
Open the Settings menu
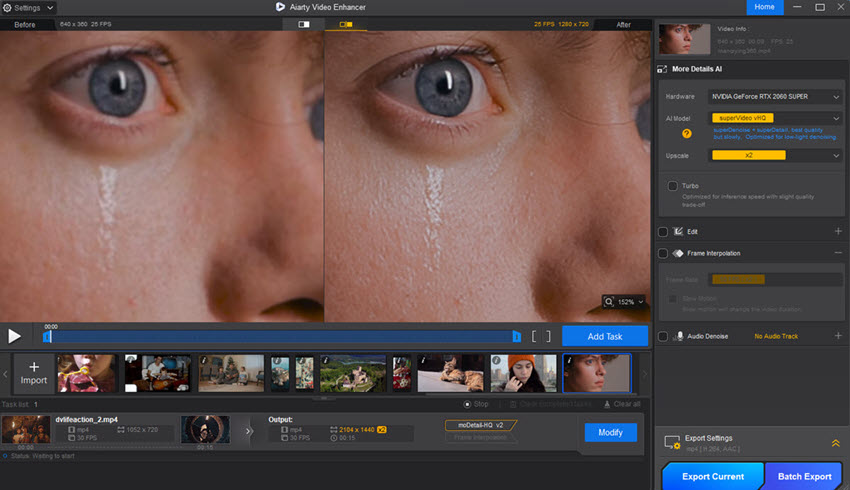click(28, 8)
